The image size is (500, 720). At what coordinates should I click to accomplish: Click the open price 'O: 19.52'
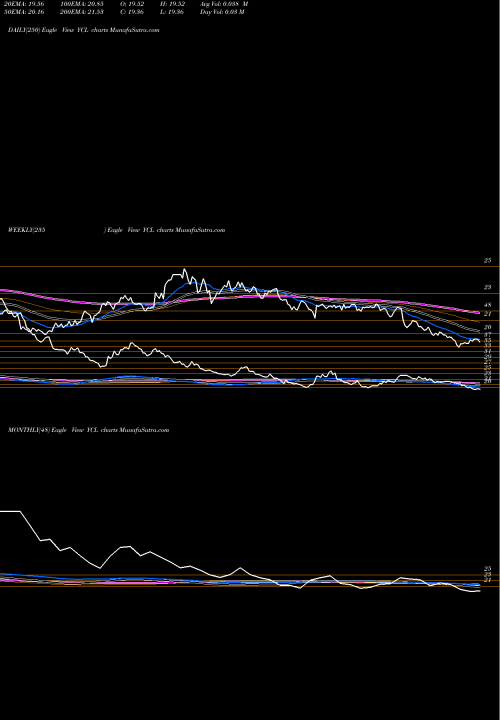(132, 4)
